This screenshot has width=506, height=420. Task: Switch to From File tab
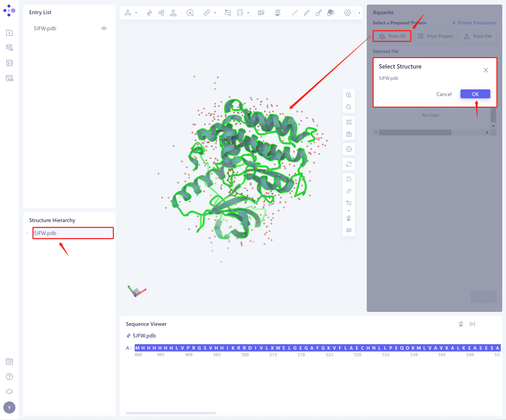pos(477,36)
